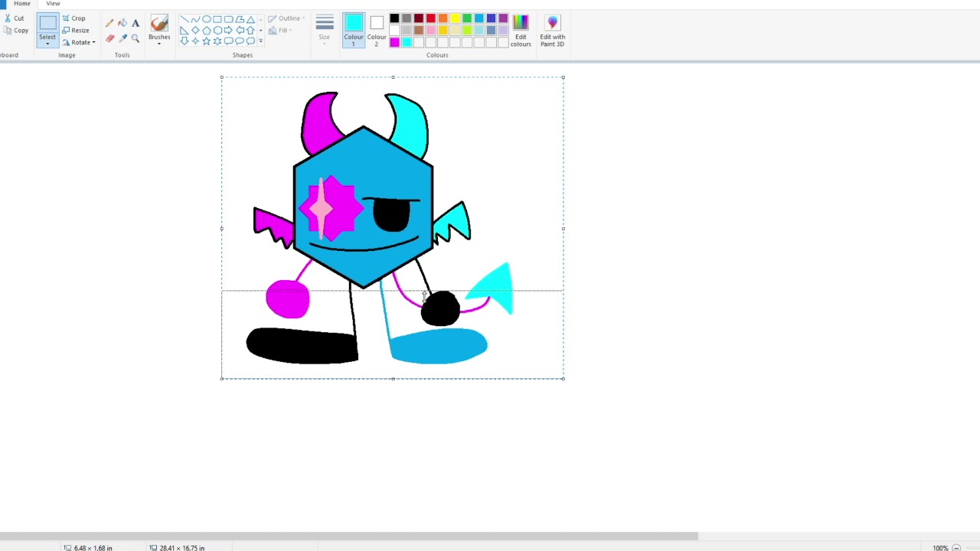
Task: Select the Pencil tool
Action: tap(109, 23)
